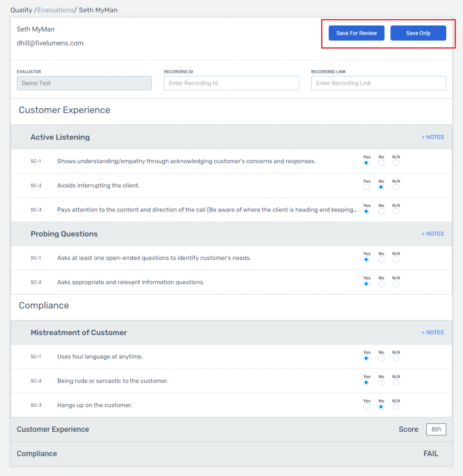Select Yes for Avoids interrupting the client
Screen dimensions: 463x476
pyautogui.click(x=367, y=187)
